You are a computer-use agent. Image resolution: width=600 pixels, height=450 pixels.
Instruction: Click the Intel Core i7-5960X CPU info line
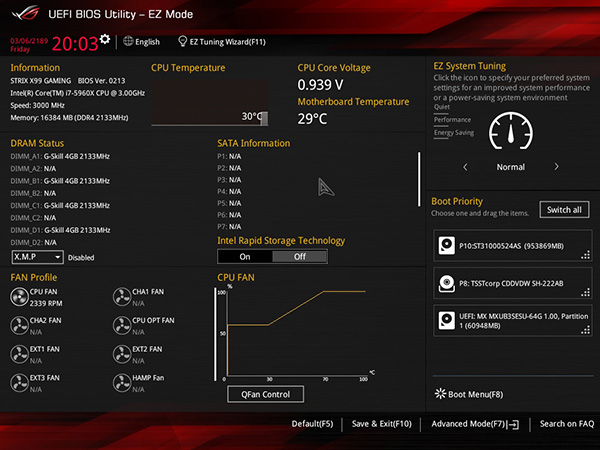[x=78, y=93]
